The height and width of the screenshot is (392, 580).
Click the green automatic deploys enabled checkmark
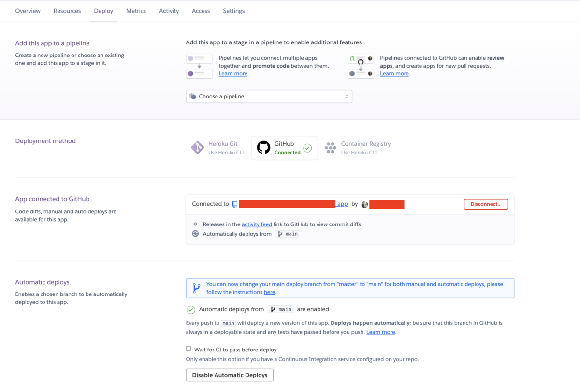pos(191,310)
